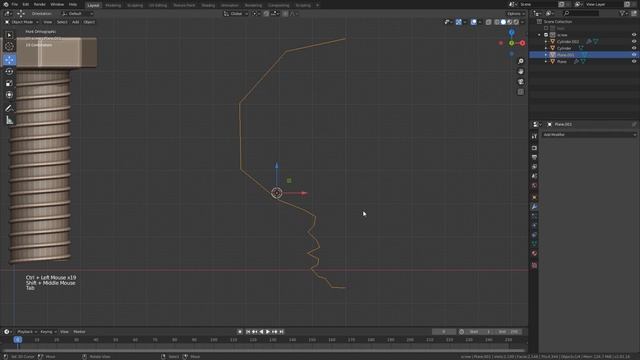Image resolution: width=640 pixels, height=360 pixels.
Task: Switch to the UV Editing workspace tab
Action: (158, 5)
